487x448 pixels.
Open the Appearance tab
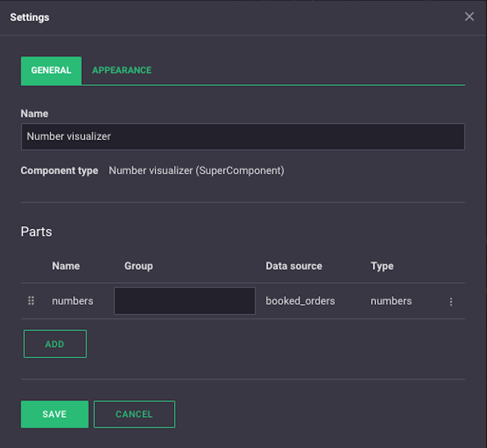pos(122,71)
